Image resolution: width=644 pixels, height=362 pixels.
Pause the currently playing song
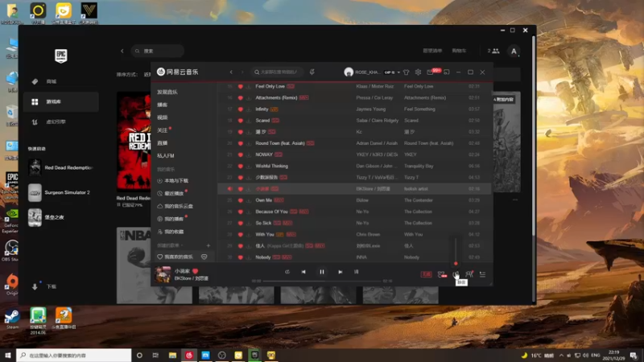pos(321,272)
